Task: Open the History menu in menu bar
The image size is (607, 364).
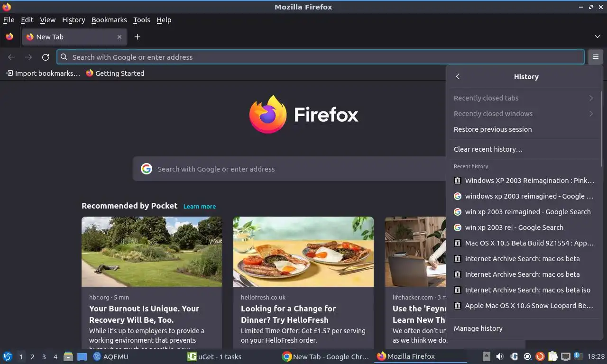Action: point(74,20)
